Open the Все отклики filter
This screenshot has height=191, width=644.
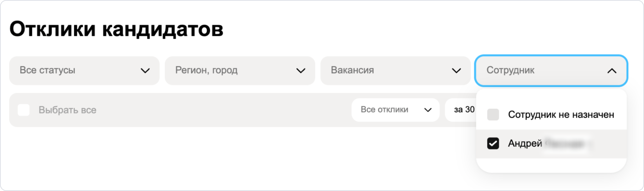pos(396,110)
